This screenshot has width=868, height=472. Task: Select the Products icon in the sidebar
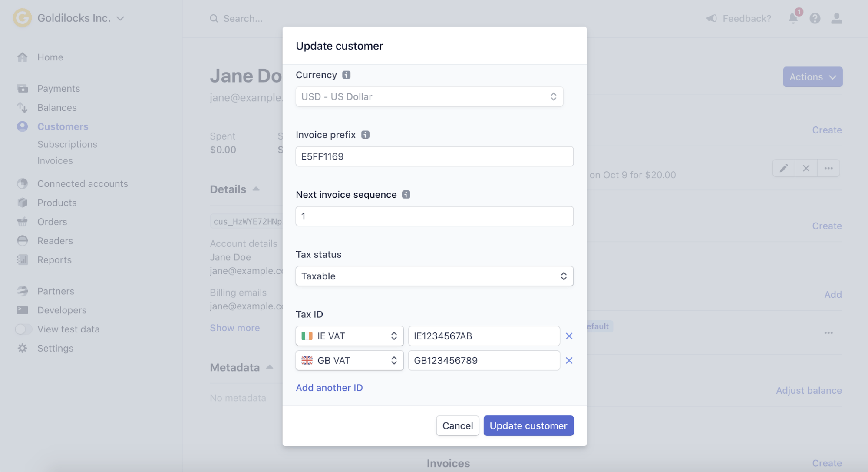click(22, 203)
